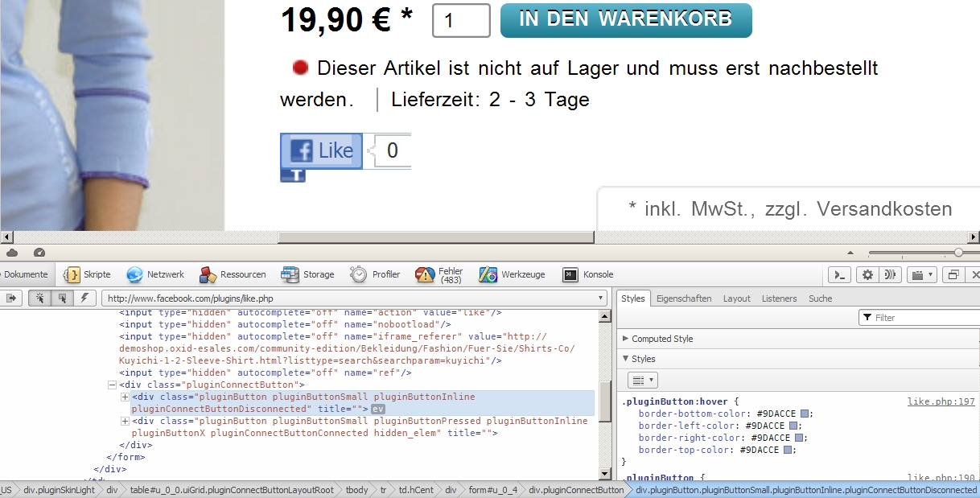Open the Profiler panel
Image resolution: width=980 pixels, height=498 pixels.
(x=375, y=274)
